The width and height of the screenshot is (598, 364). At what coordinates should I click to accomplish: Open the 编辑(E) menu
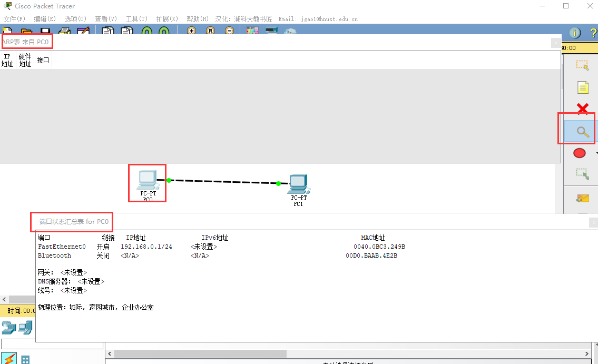pyautogui.click(x=45, y=18)
